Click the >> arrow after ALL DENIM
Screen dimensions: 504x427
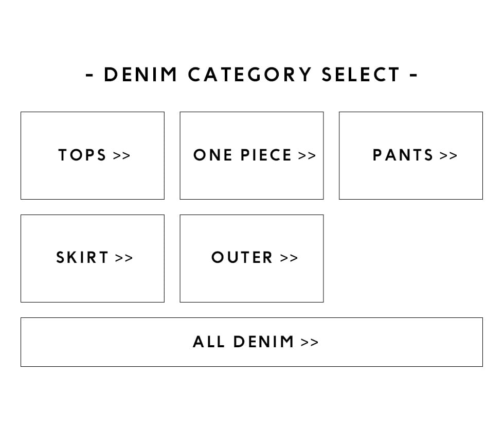(x=310, y=342)
